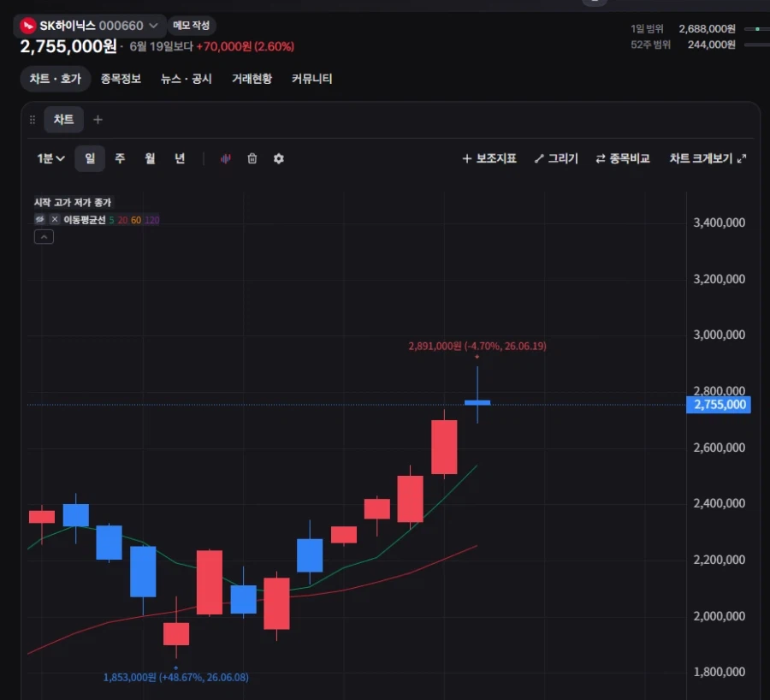Switch chart interval to 월

[x=150, y=158]
